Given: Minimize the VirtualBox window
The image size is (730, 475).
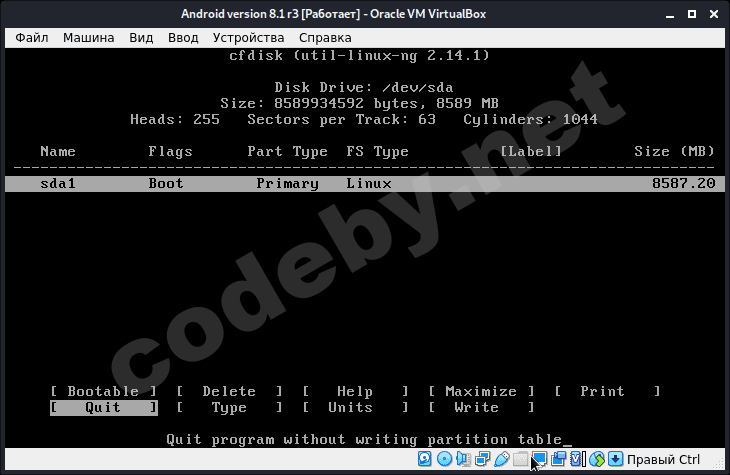Looking at the screenshot, I should click(670, 14).
